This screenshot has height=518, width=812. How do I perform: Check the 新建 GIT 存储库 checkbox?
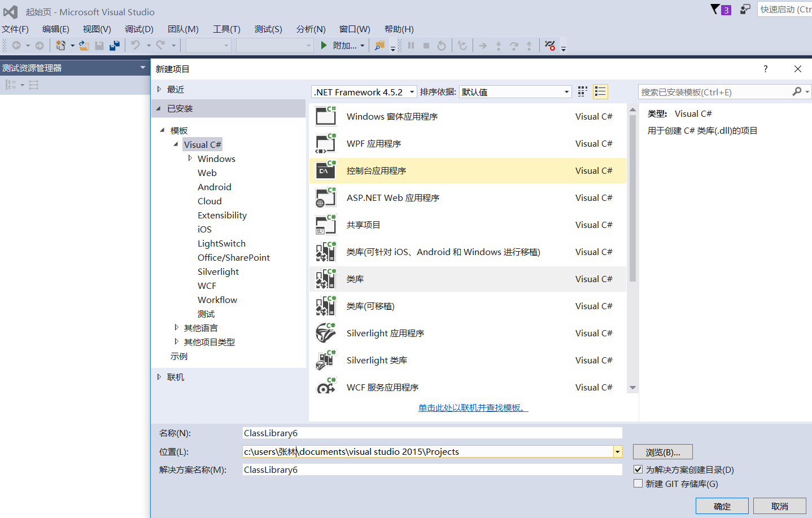(x=638, y=484)
